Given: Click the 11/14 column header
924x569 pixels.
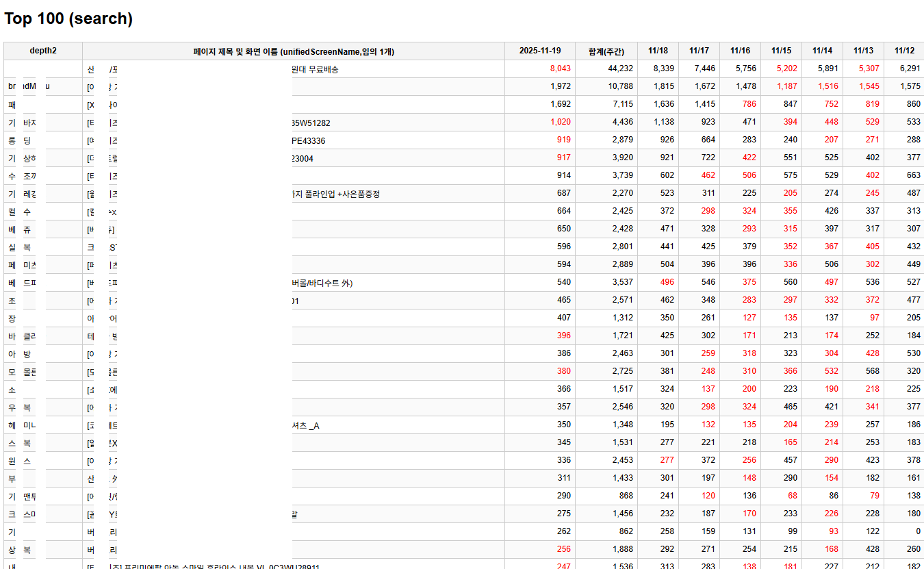Looking at the screenshot, I should click(x=822, y=51).
